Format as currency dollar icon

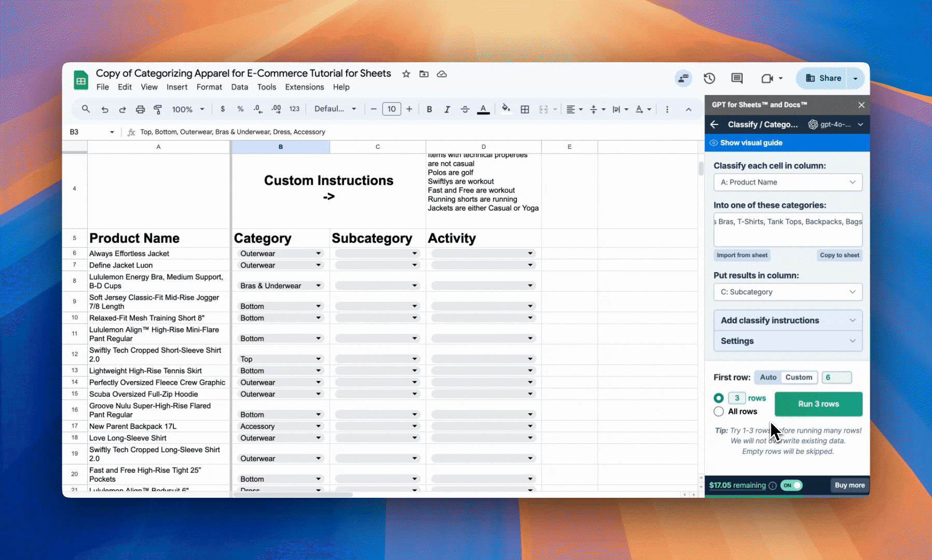(x=223, y=109)
